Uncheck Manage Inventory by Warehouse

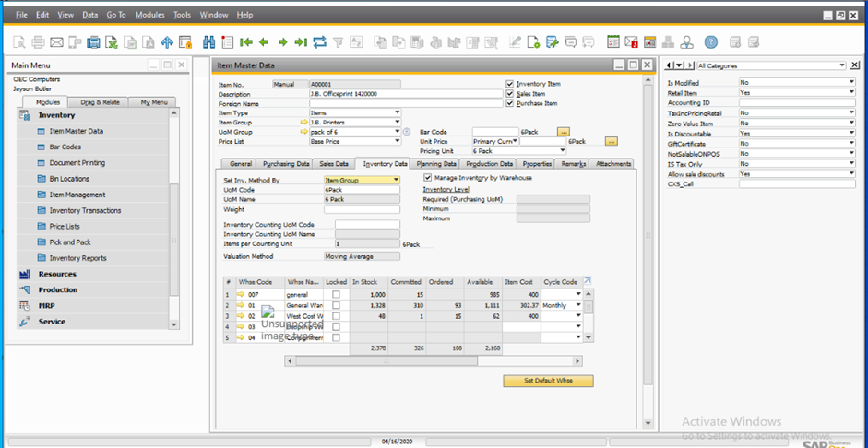pos(427,178)
